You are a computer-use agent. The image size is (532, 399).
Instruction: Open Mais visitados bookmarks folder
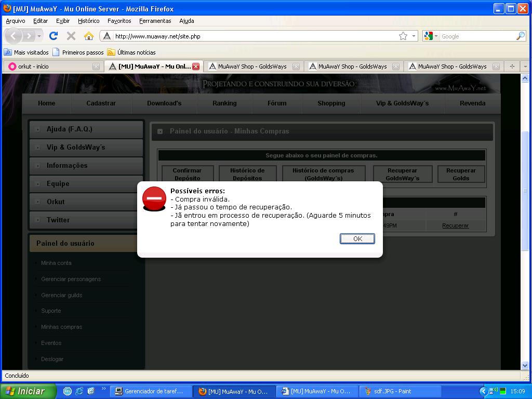coord(26,52)
